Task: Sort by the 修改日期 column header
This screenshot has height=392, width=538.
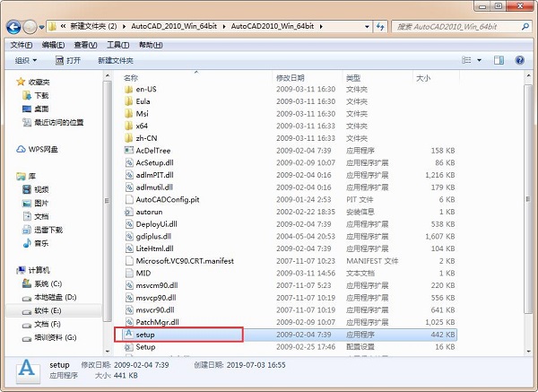Action: [x=291, y=78]
